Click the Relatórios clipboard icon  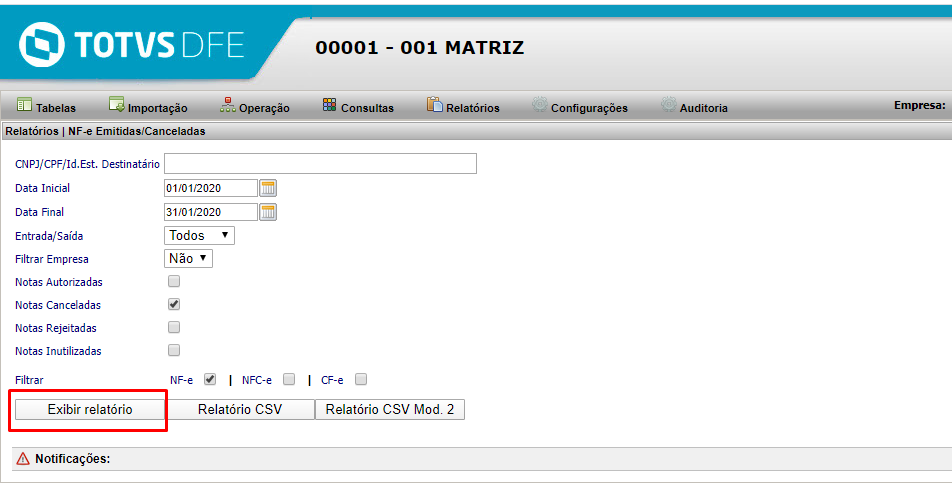(435, 104)
